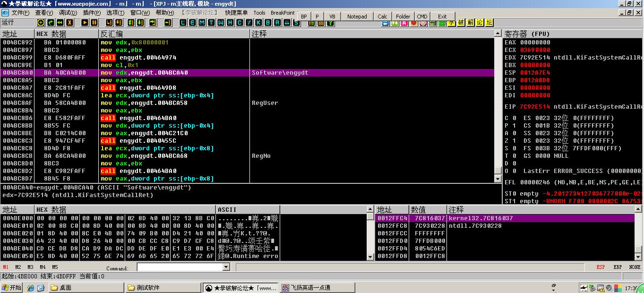
Task: Switch to memory dump tab M4
Action: [x=43, y=267]
